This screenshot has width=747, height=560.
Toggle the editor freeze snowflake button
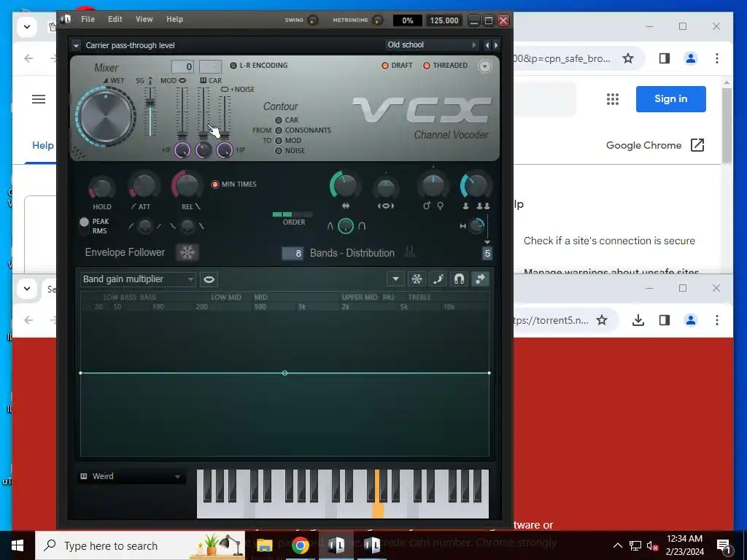[417, 279]
